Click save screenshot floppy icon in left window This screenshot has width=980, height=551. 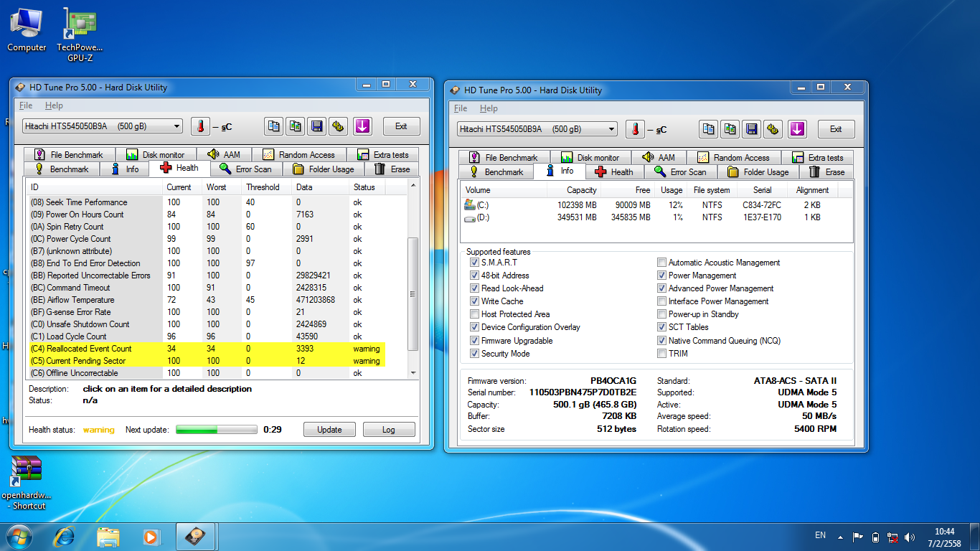tap(316, 126)
